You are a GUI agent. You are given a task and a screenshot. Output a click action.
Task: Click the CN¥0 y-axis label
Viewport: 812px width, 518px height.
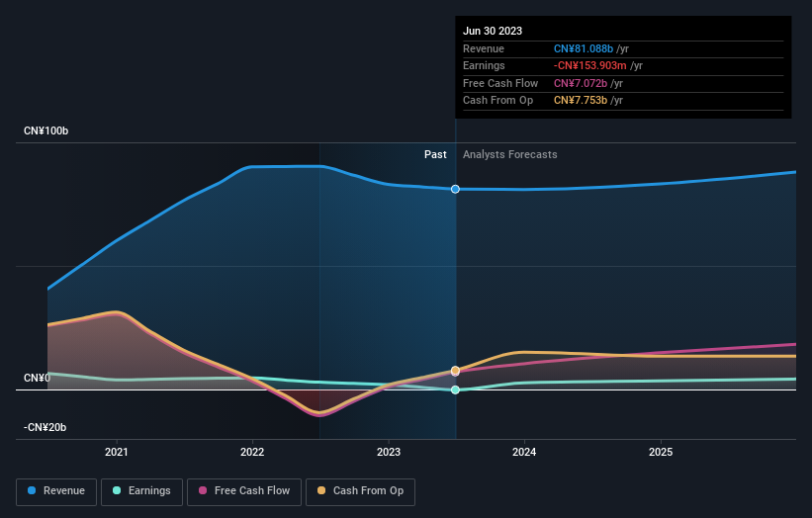click(38, 379)
